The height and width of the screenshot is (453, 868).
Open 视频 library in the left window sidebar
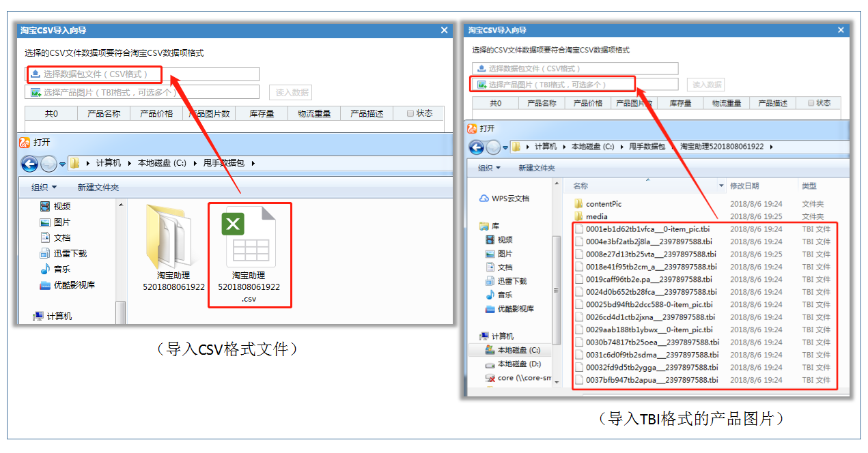[55, 206]
